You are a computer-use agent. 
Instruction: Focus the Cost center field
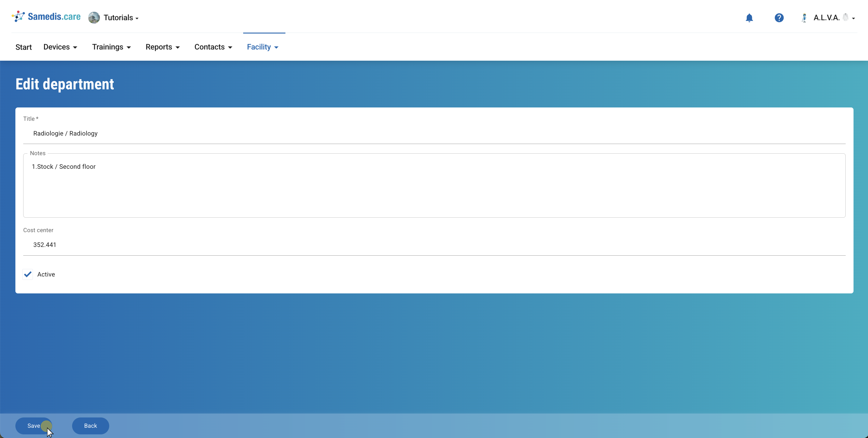[x=434, y=245]
